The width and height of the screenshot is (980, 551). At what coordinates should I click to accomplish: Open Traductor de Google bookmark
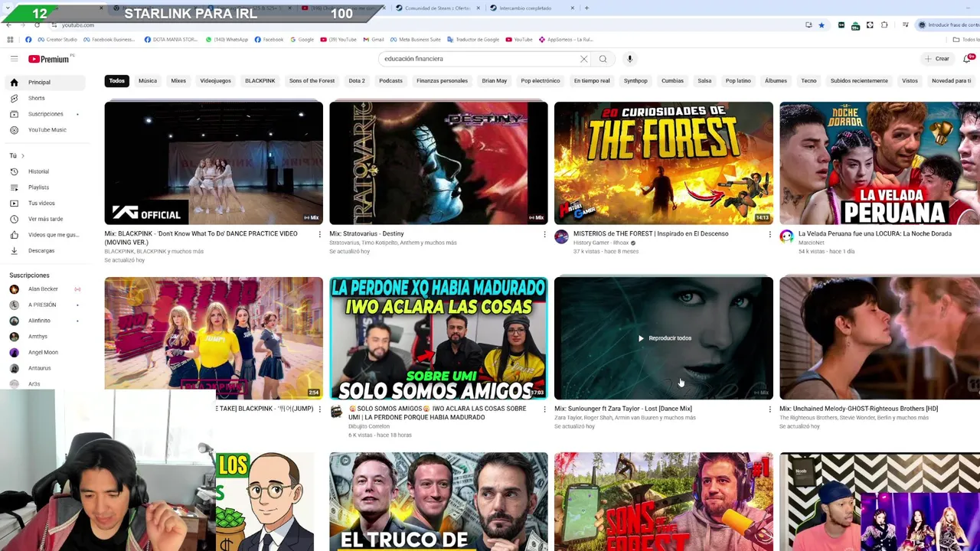pos(474,39)
